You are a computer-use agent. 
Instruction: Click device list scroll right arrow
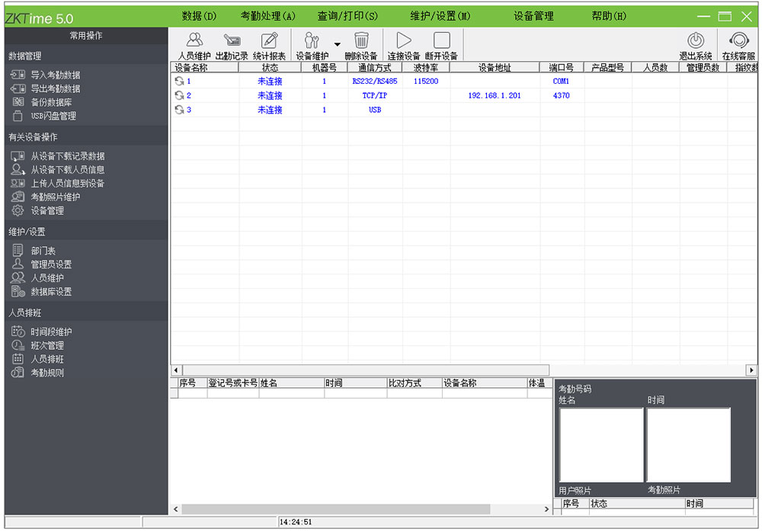[752, 370]
